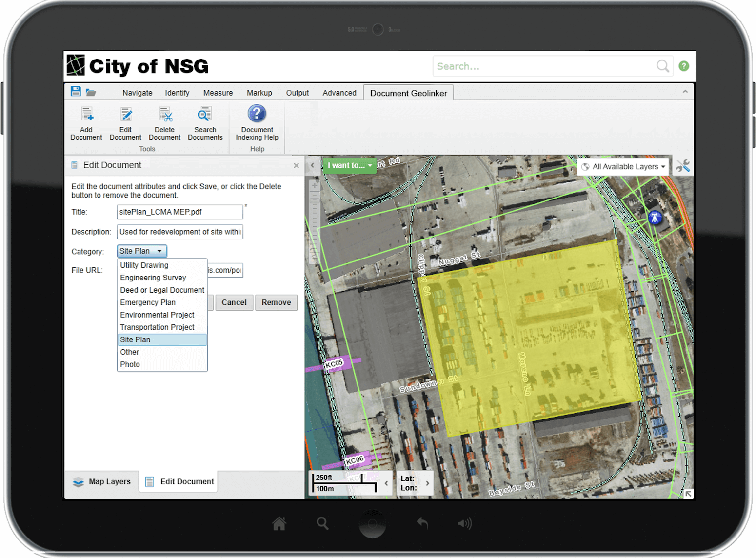Click the Delete Document tool
This screenshot has width=756, height=558.
click(x=164, y=124)
